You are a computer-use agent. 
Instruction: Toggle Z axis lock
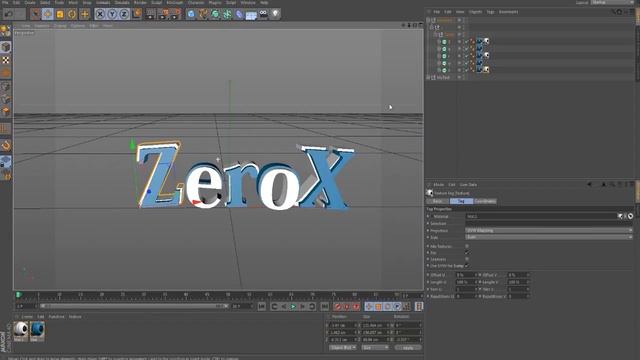[124, 14]
